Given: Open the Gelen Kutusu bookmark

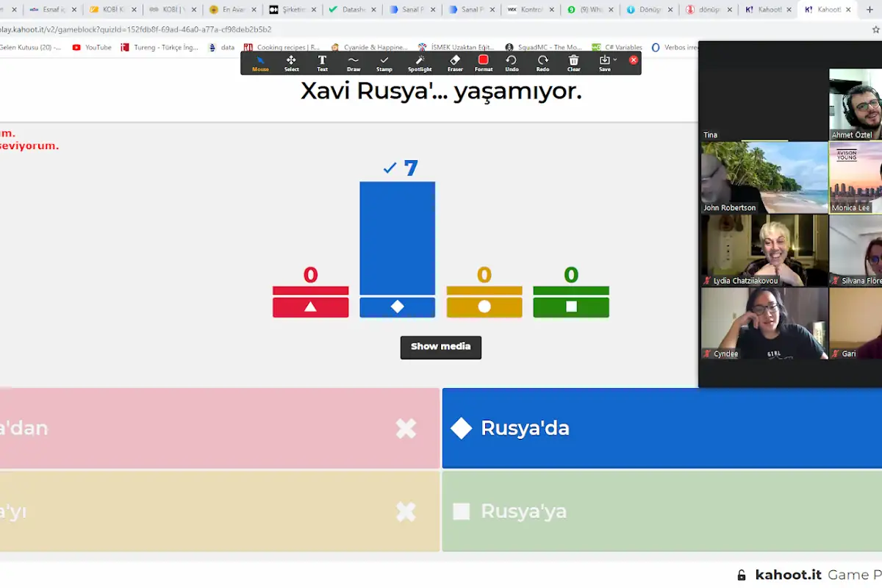Looking at the screenshot, I should [x=30, y=47].
